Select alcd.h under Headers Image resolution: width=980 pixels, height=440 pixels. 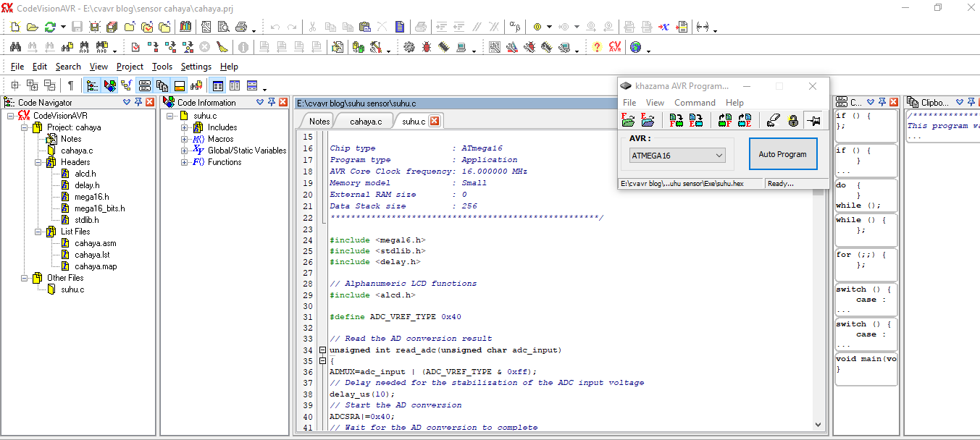click(85, 174)
